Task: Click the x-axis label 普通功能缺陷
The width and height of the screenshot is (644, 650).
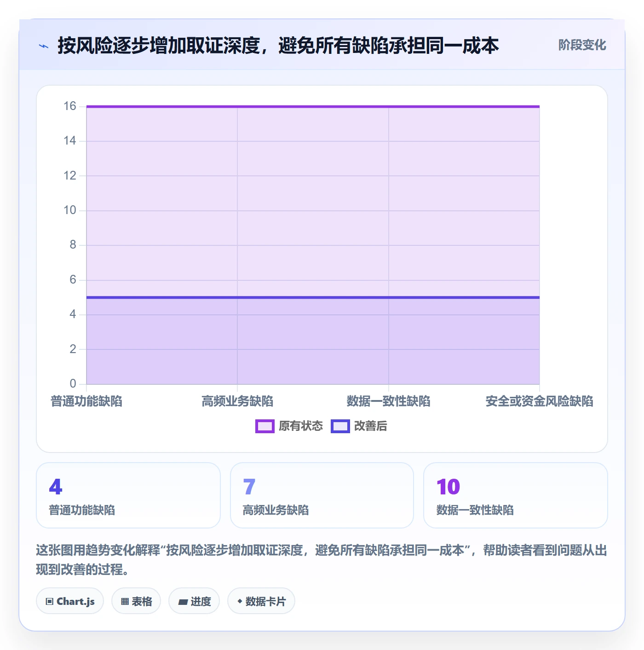Action: click(86, 401)
